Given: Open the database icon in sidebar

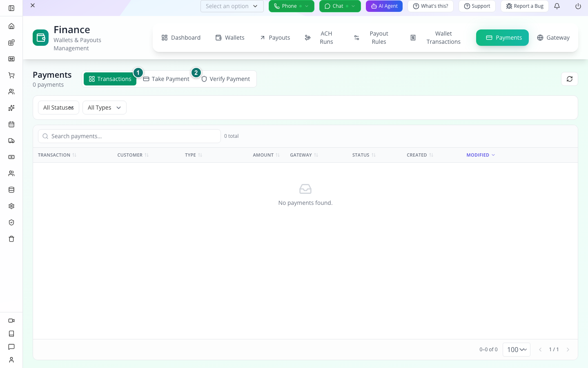Looking at the screenshot, I should click(x=11, y=190).
